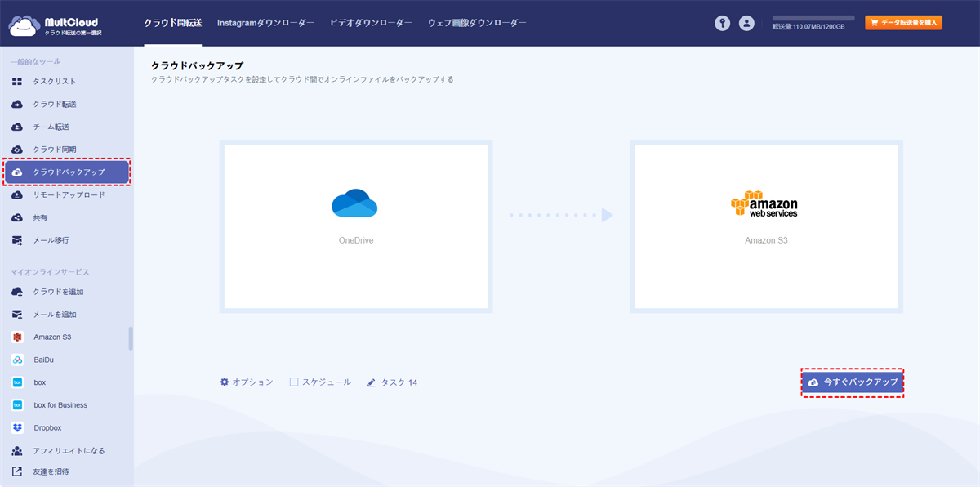Click the クラウドを追加 plus-cloud icon

pos(17,292)
